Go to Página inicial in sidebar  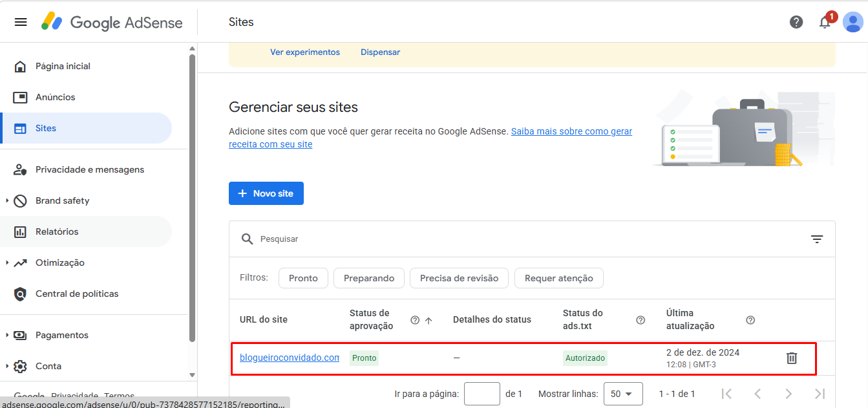(63, 66)
